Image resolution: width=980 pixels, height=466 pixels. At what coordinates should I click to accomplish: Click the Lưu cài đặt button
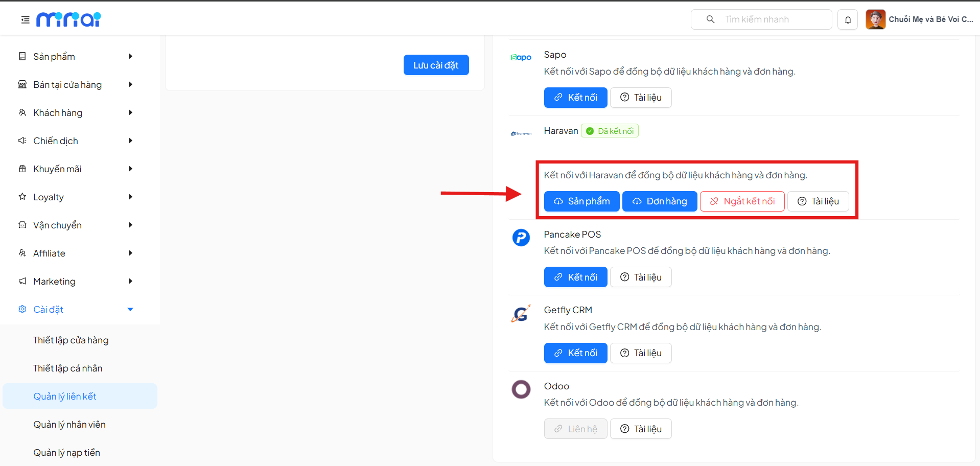[x=436, y=65]
